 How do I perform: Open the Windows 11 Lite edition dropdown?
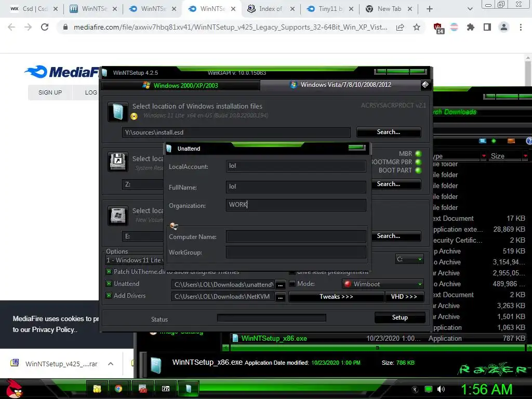pos(135,260)
